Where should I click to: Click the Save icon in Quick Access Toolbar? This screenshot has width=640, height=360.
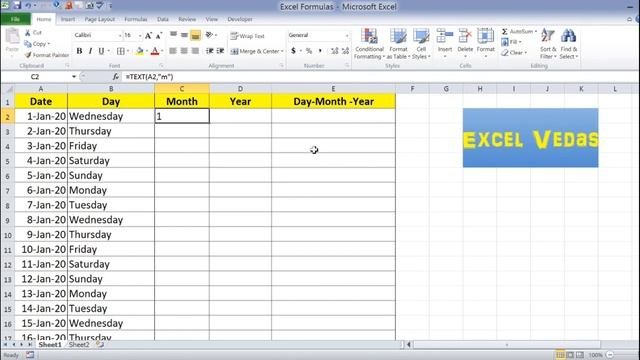[x=17, y=6]
